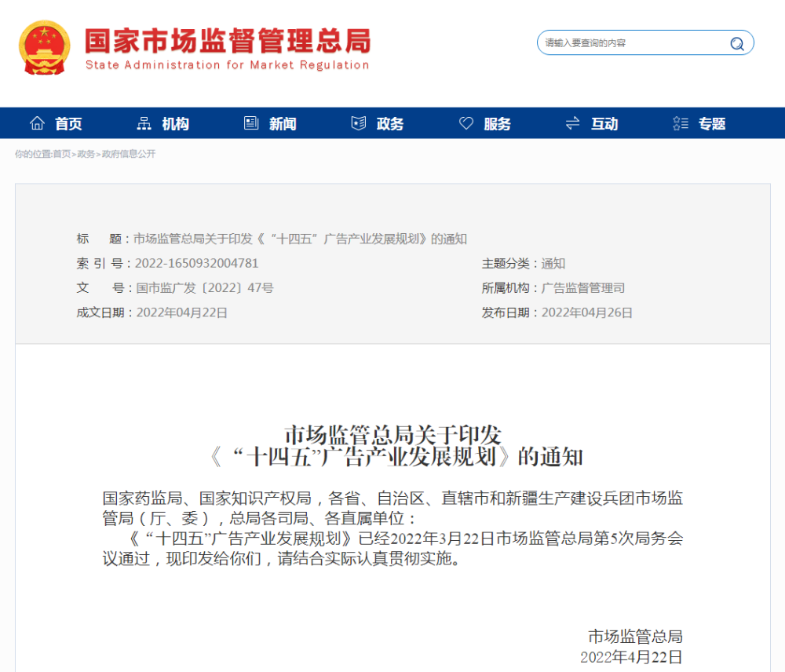Click the organization chart icon beside 机构
This screenshot has height=672, width=785.
(144, 123)
